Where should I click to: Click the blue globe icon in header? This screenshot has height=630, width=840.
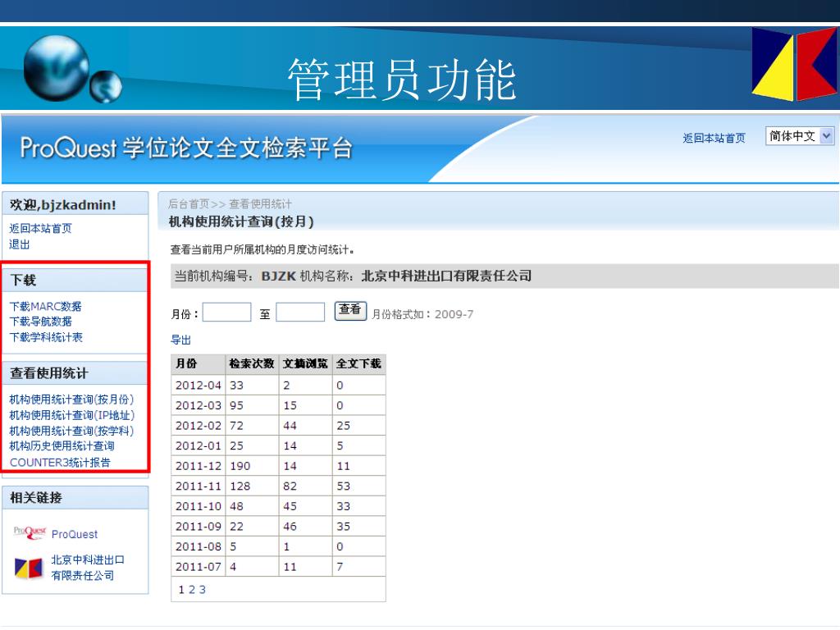pos(57,68)
